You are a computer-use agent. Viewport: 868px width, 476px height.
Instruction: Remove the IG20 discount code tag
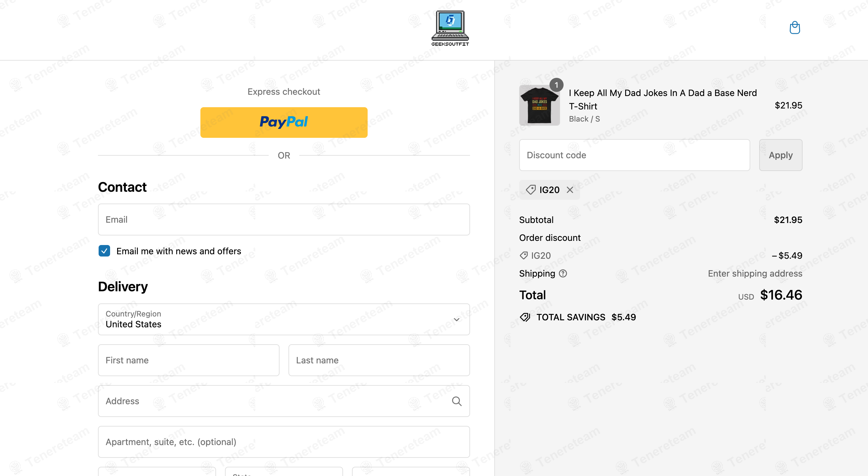point(570,190)
